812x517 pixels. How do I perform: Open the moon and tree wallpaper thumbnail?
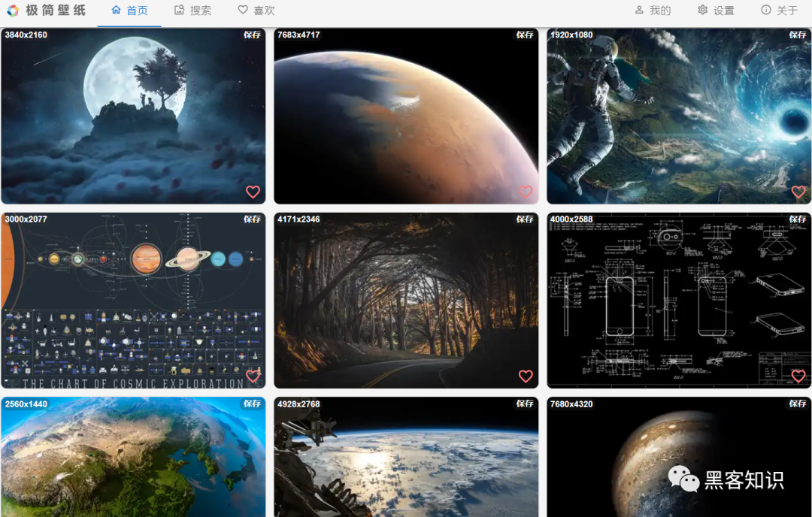pyautogui.click(x=133, y=116)
